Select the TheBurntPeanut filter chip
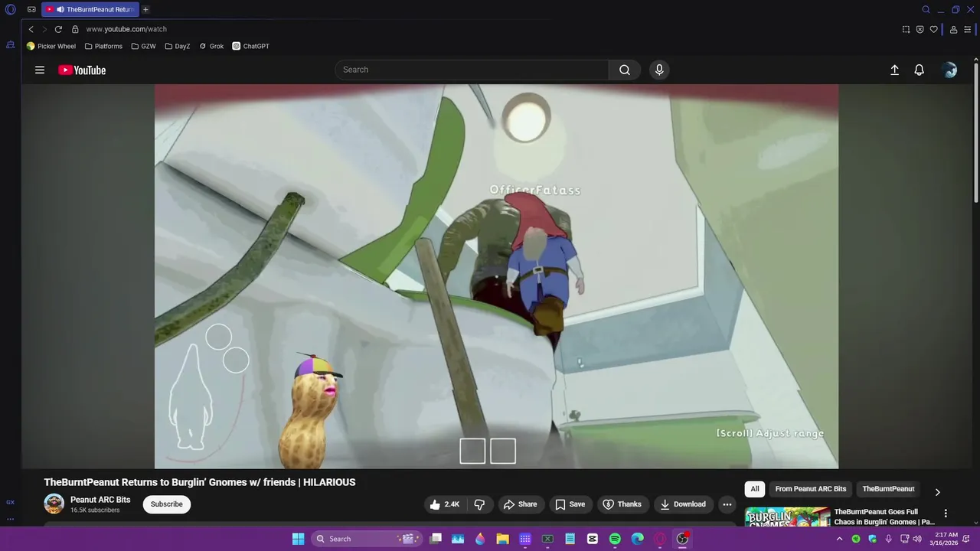This screenshot has height=551, width=980. coord(888,489)
